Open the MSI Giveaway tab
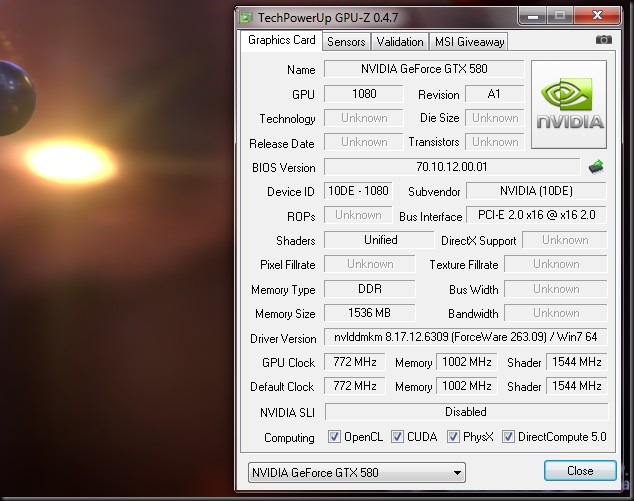 pyautogui.click(x=469, y=42)
